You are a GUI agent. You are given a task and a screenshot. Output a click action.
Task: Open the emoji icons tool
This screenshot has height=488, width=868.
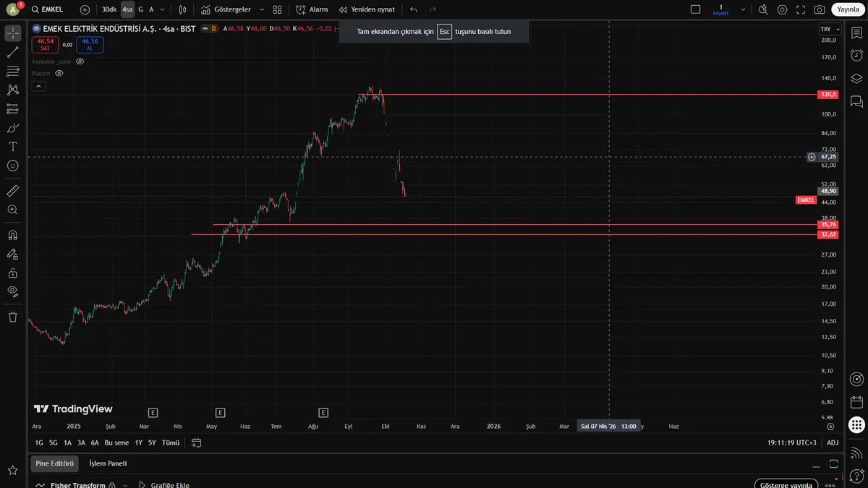pyautogui.click(x=13, y=165)
